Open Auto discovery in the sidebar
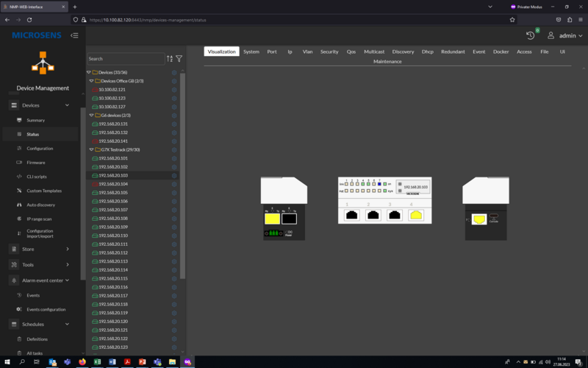The image size is (588, 368). point(40,205)
